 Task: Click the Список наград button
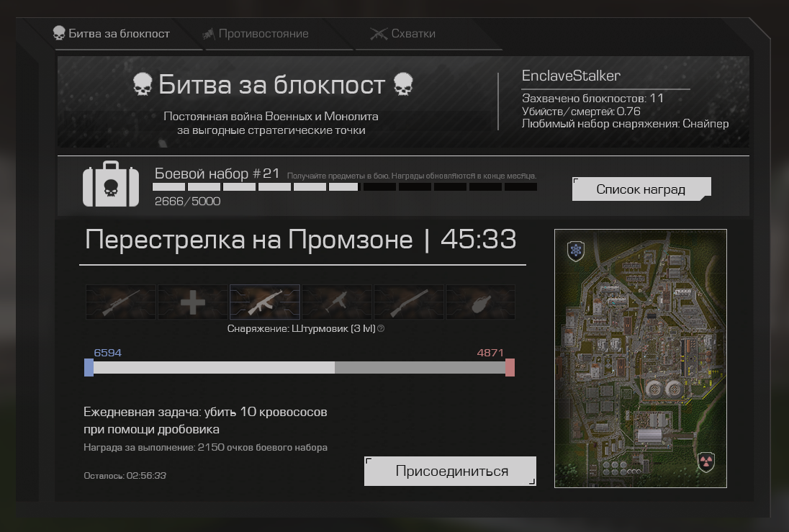641,189
